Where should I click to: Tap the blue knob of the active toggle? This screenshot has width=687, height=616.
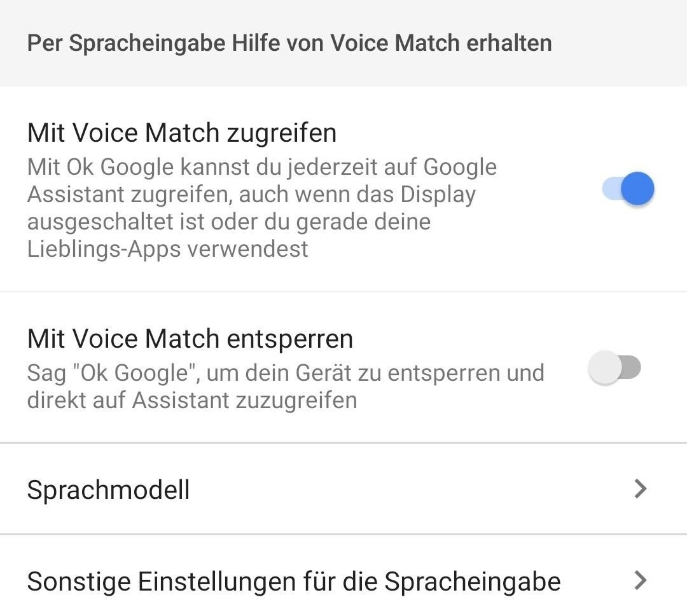tap(637, 189)
